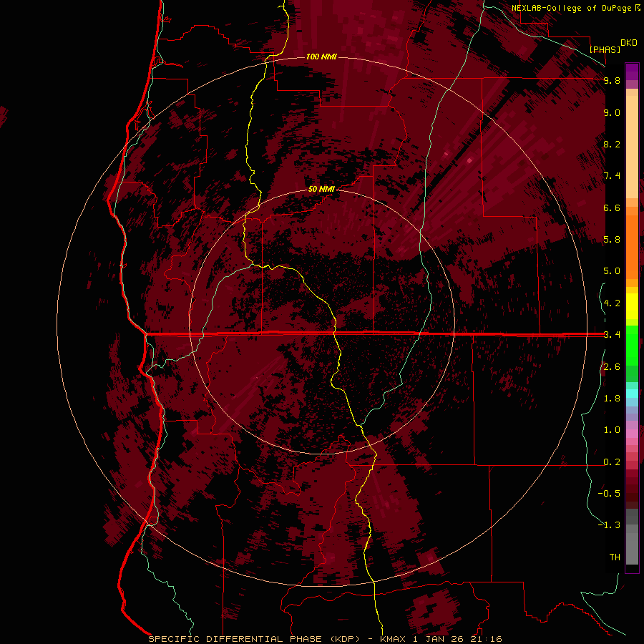
Task: Click the NEXLAB-College of DuPage label
Action: [573, 8]
